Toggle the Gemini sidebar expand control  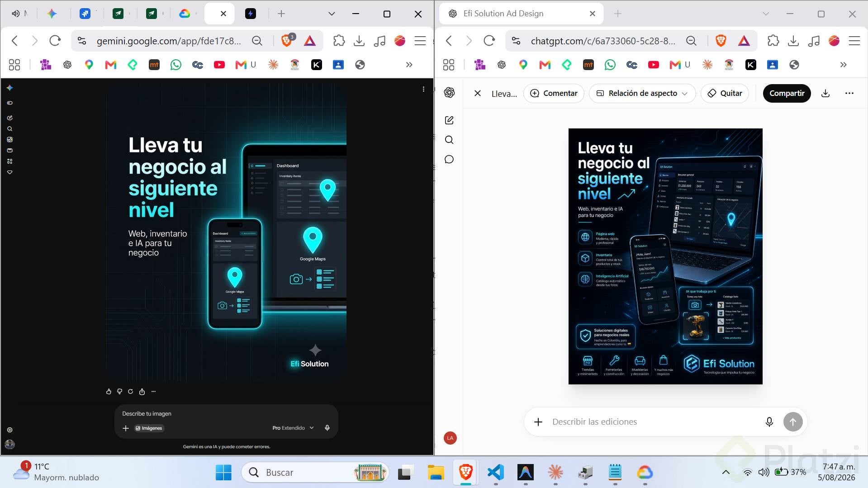coord(10,103)
